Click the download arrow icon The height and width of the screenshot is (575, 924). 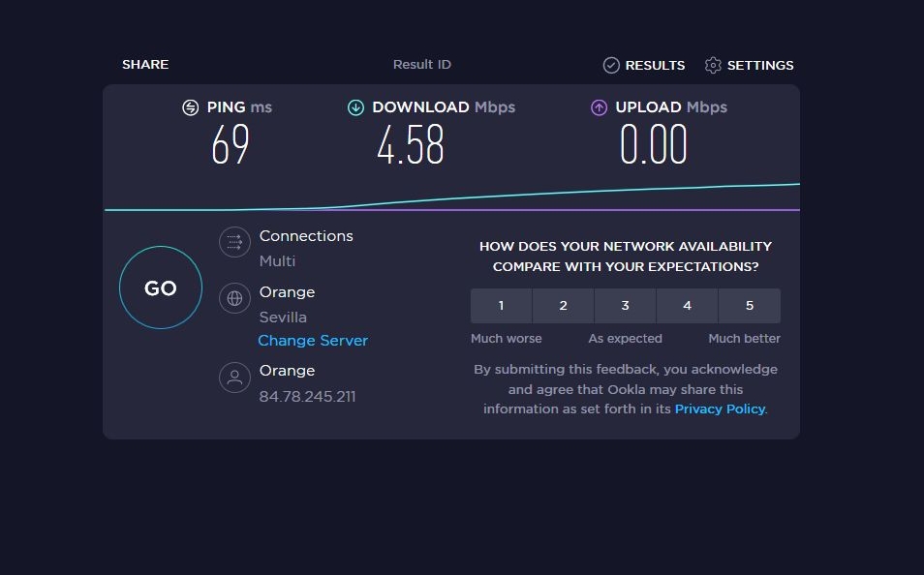355,107
